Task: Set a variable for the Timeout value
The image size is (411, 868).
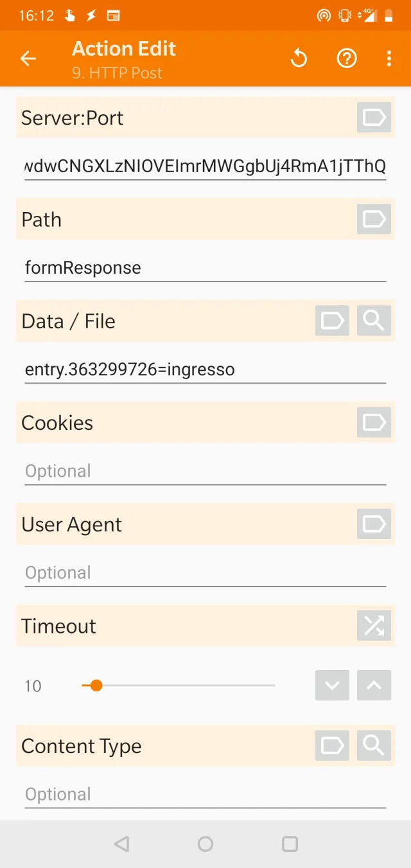Action: click(x=374, y=626)
